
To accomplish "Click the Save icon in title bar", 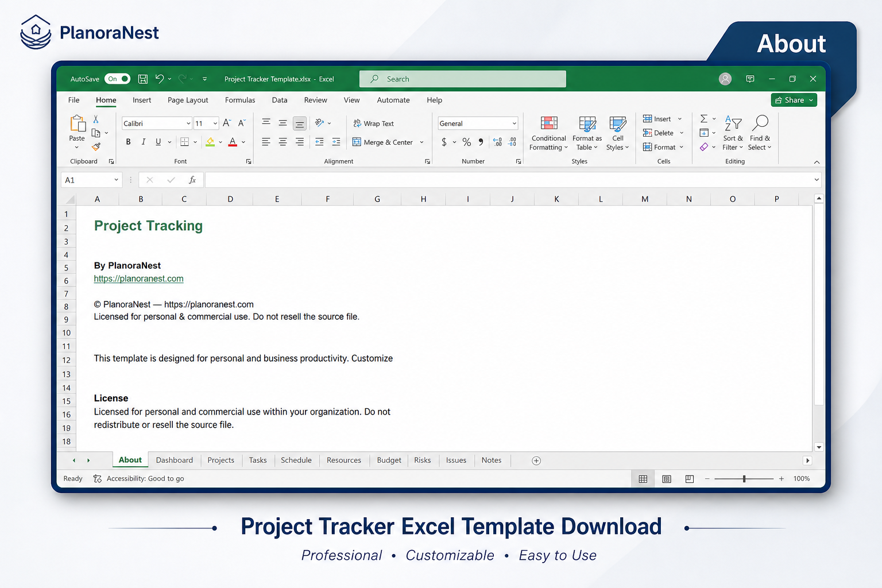I will pos(143,79).
